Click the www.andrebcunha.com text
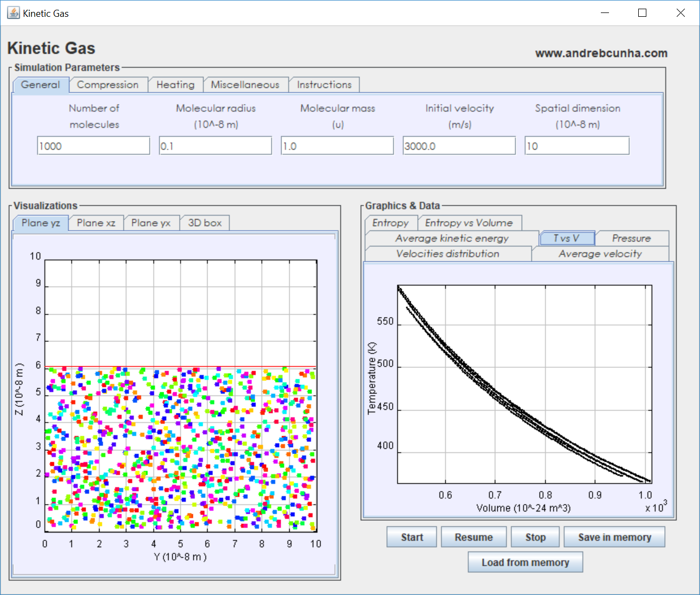700x595 pixels. coord(601,53)
